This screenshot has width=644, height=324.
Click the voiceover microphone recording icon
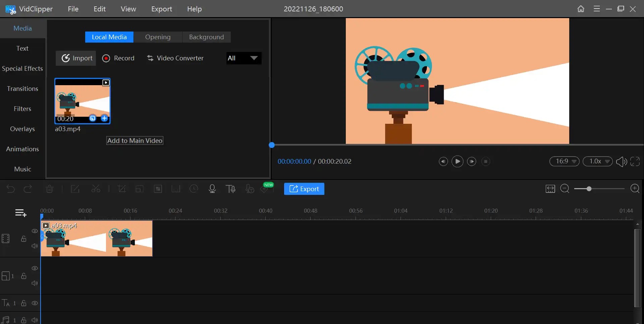pos(212,188)
